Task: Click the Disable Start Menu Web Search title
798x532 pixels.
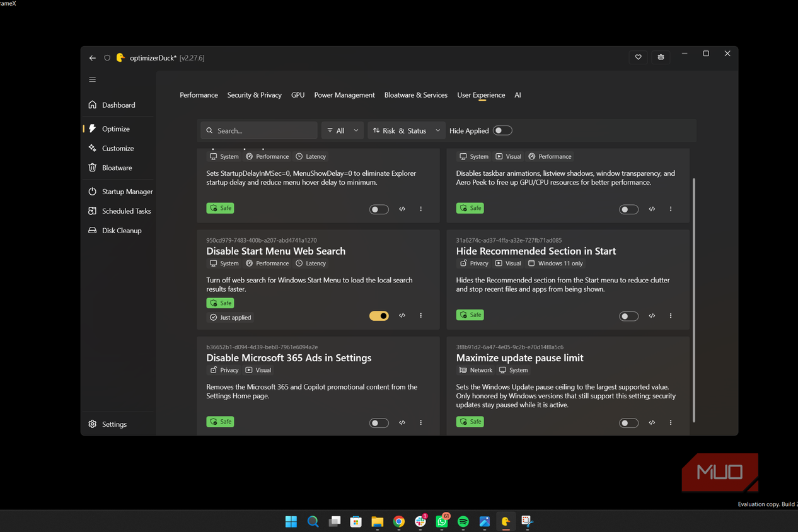Action: [275, 251]
